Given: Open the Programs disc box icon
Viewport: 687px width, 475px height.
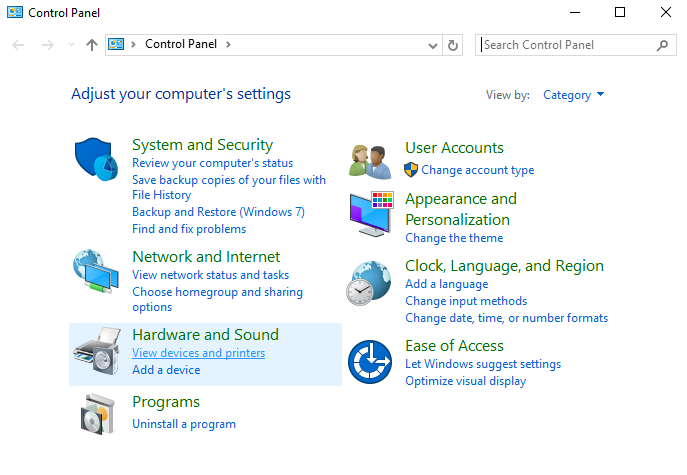Looking at the screenshot, I should tap(97, 414).
